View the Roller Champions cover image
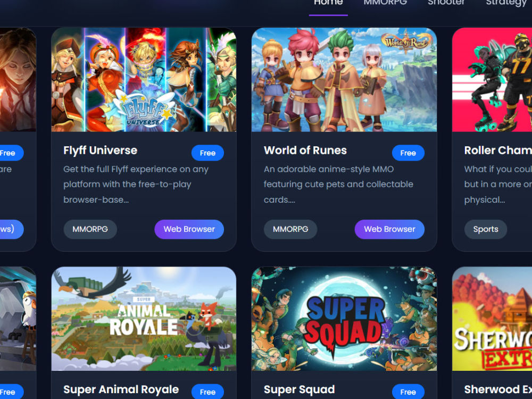The width and height of the screenshot is (532, 399). click(492, 80)
